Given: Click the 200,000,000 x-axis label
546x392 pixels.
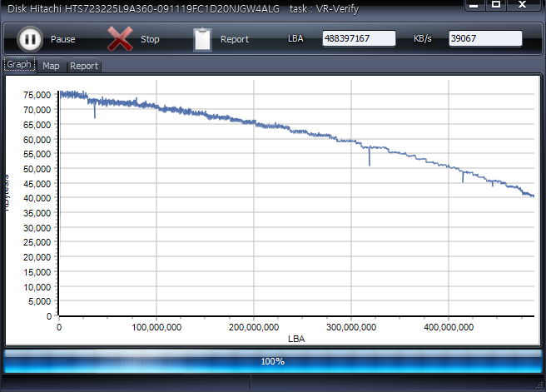Looking at the screenshot, I should pyautogui.click(x=254, y=327).
